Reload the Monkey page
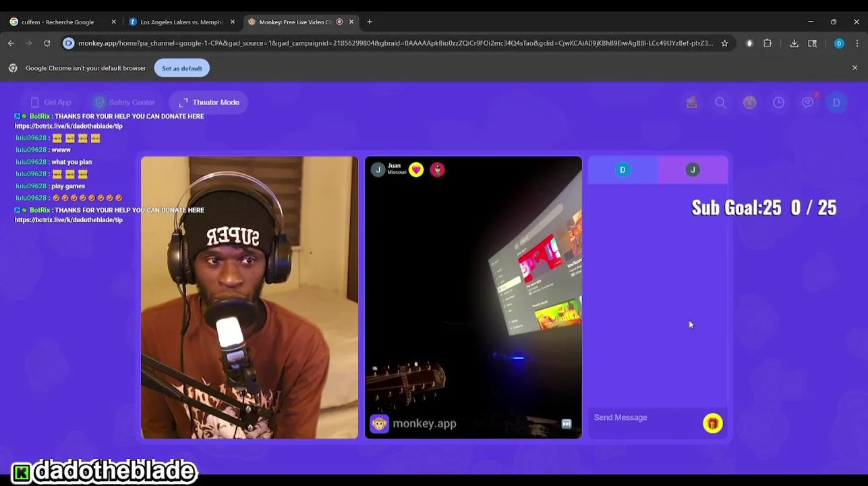Viewport: 868px width, 486px height. click(x=47, y=43)
